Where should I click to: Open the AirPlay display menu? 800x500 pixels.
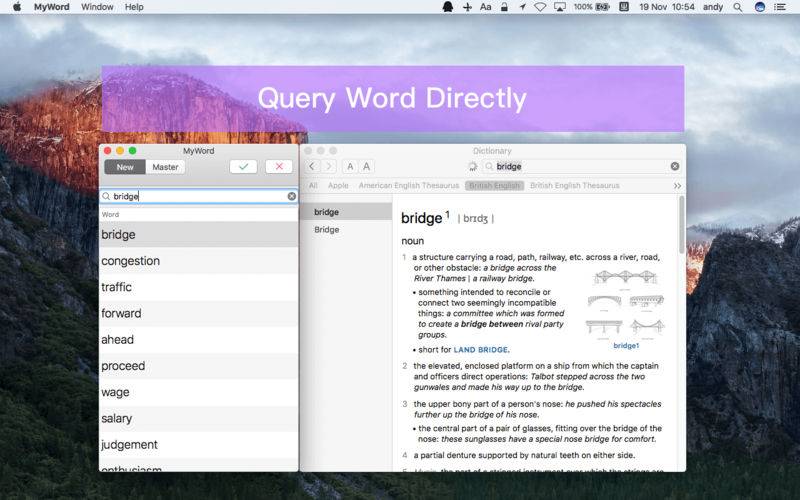click(560, 7)
